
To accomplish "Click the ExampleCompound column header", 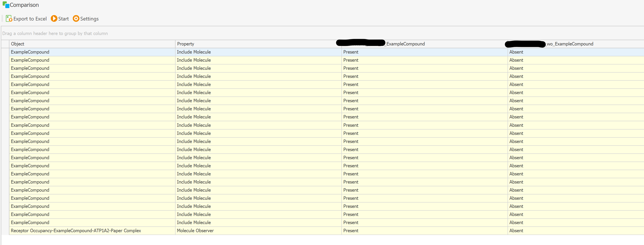I will click(405, 44).
